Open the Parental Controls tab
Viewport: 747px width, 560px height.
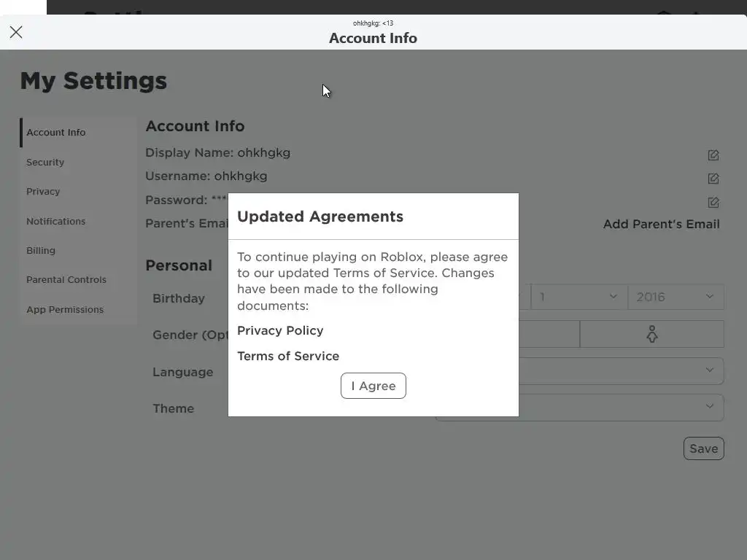[x=79, y=279]
